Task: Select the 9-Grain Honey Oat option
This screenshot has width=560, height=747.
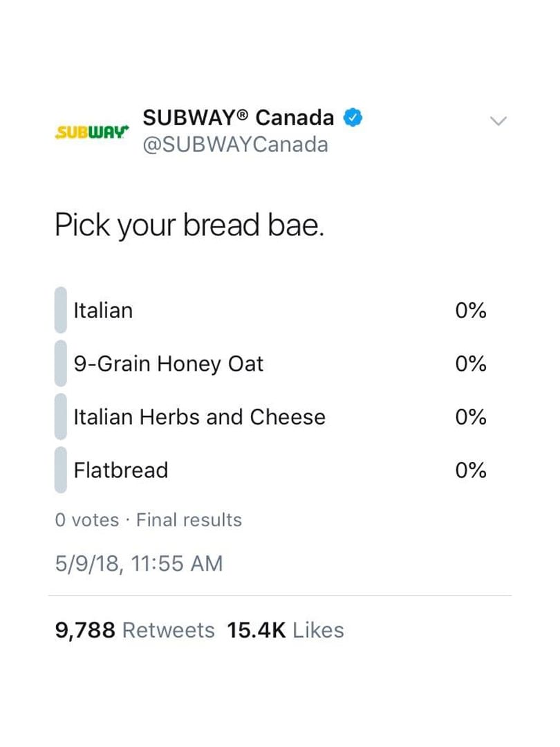Action: pyautogui.click(x=169, y=364)
